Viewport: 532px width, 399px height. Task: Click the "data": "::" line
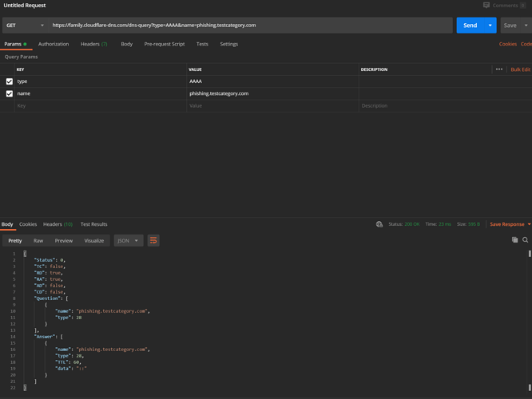pyautogui.click(x=71, y=369)
